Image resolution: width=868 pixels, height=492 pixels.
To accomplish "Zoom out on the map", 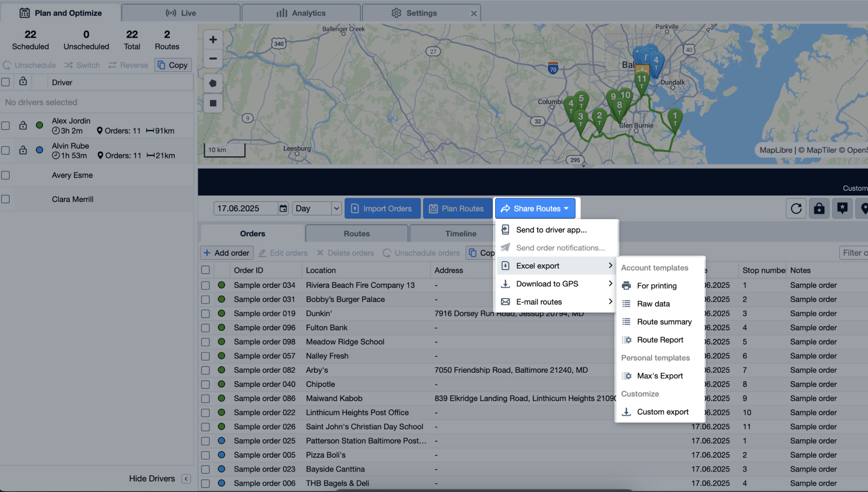I will pos(213,59).
